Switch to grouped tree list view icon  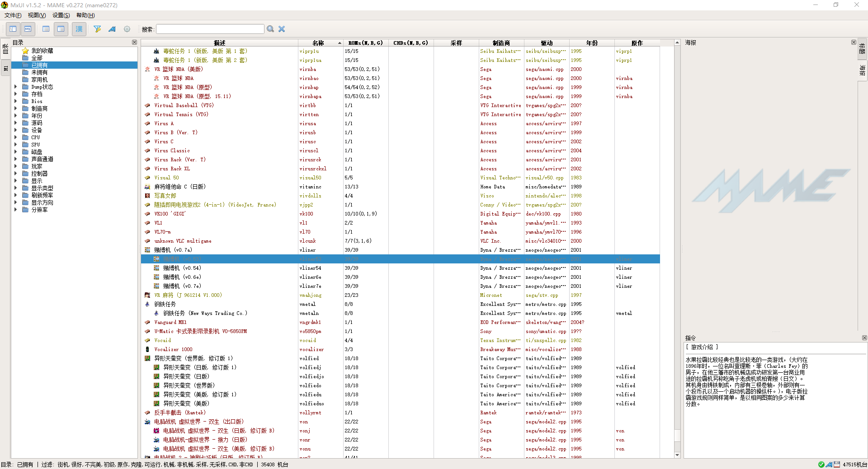(x=61, y=29)
